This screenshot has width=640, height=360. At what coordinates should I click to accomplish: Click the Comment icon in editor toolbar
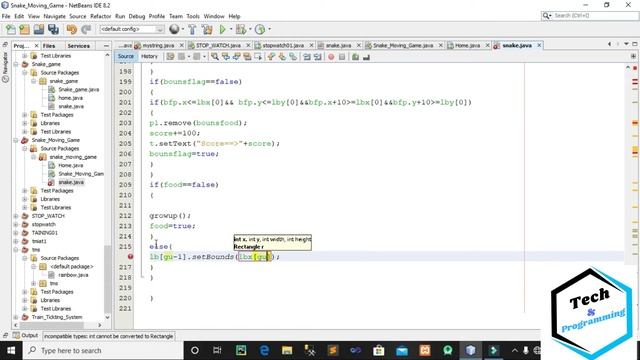click(355, 57)
